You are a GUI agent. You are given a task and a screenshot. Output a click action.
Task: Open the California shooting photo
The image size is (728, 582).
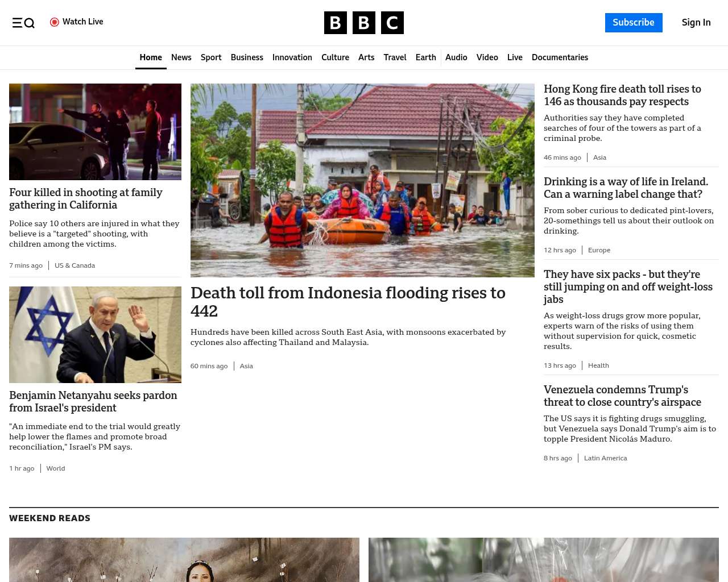(95, 132)
